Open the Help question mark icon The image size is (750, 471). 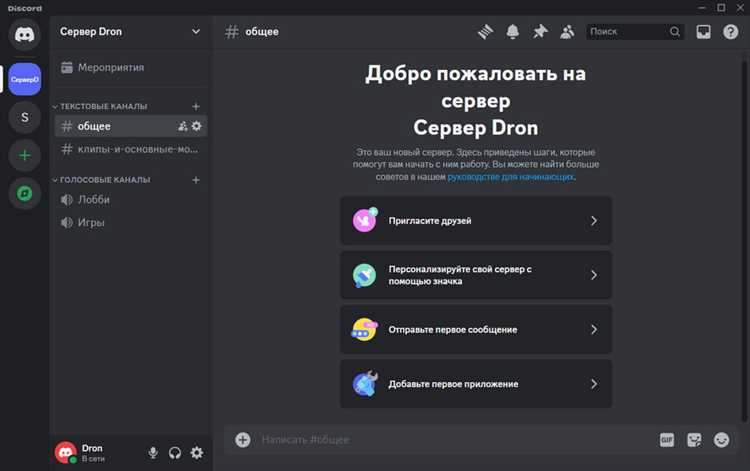click(730, 32)
